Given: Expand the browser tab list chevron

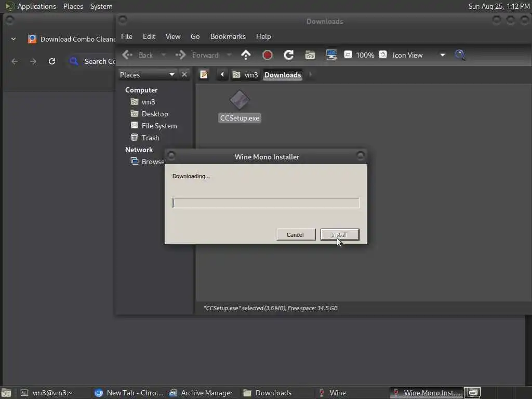Looking at the screenshot, I should pos(13,39).
